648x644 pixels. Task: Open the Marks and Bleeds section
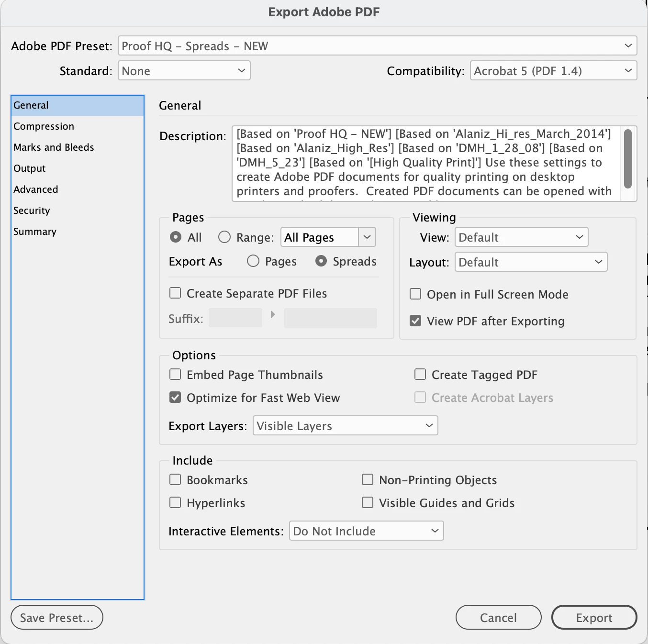pos(78,147)
